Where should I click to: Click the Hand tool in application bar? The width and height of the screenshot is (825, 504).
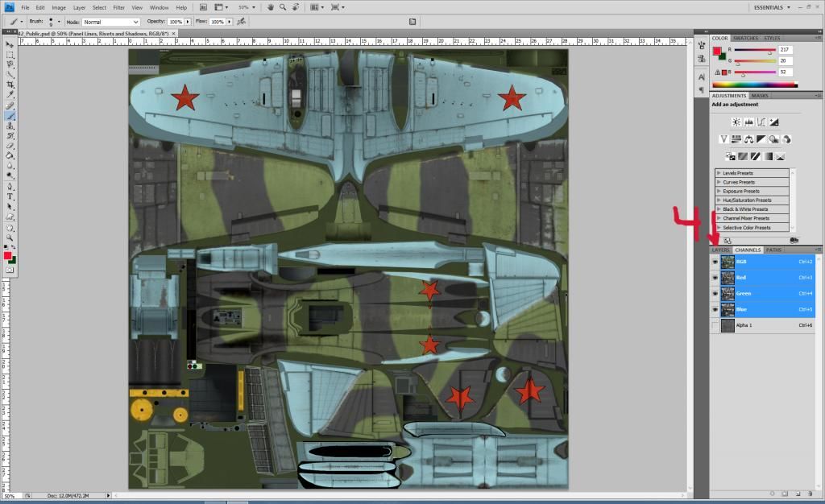tap(271, 7)
